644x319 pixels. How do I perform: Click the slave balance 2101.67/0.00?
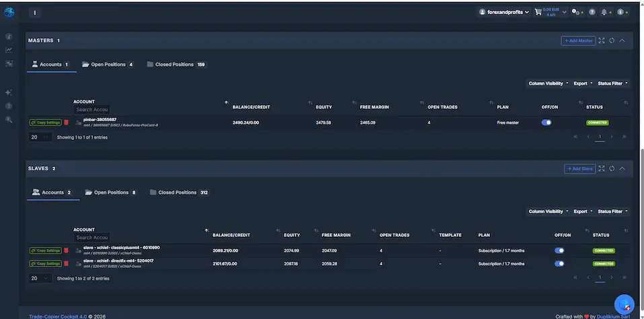(x=225, y=264)
